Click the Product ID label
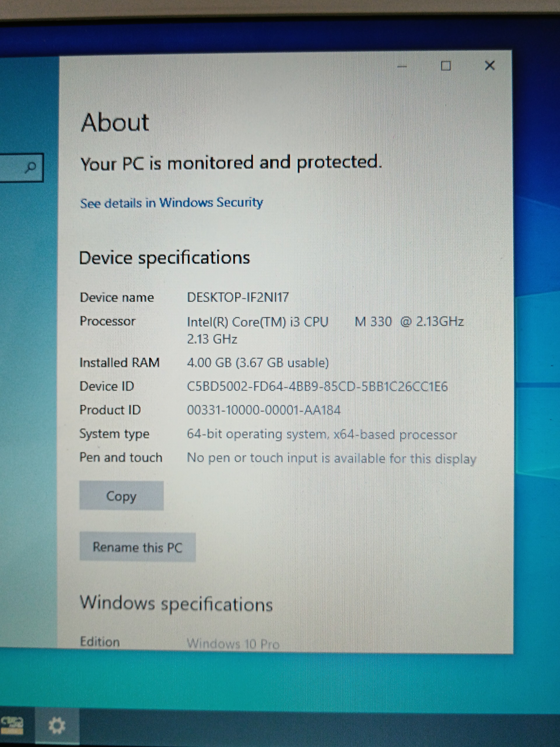The image size is (560, 747). (110, 410)
